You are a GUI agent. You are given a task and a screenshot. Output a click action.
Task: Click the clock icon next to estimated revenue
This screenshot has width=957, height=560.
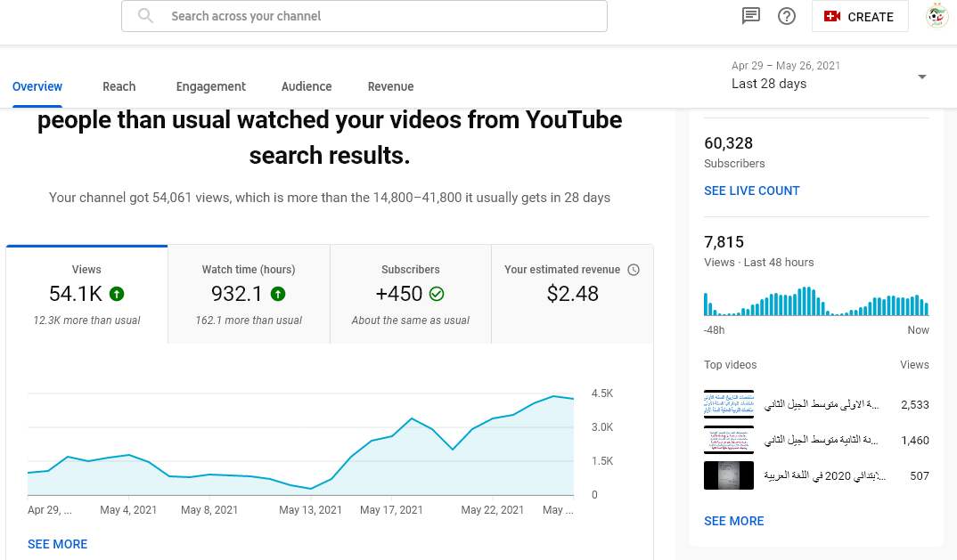[633, 269]
